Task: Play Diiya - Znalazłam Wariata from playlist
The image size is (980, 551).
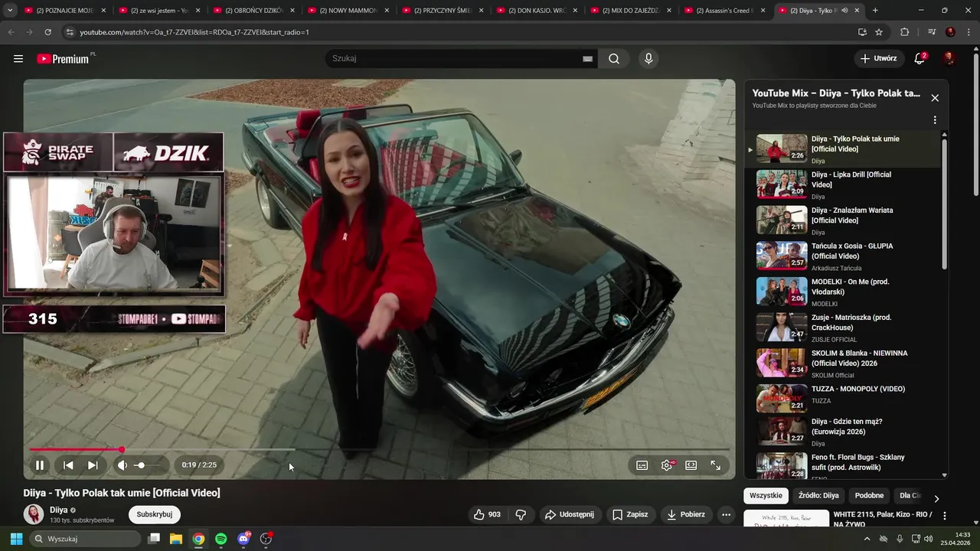Action: click(841, 220)
